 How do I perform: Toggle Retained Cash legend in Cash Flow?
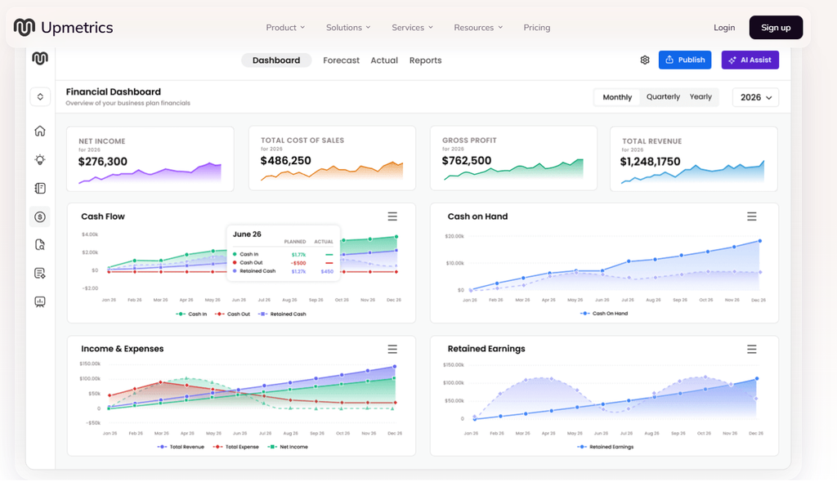point(282,314)
